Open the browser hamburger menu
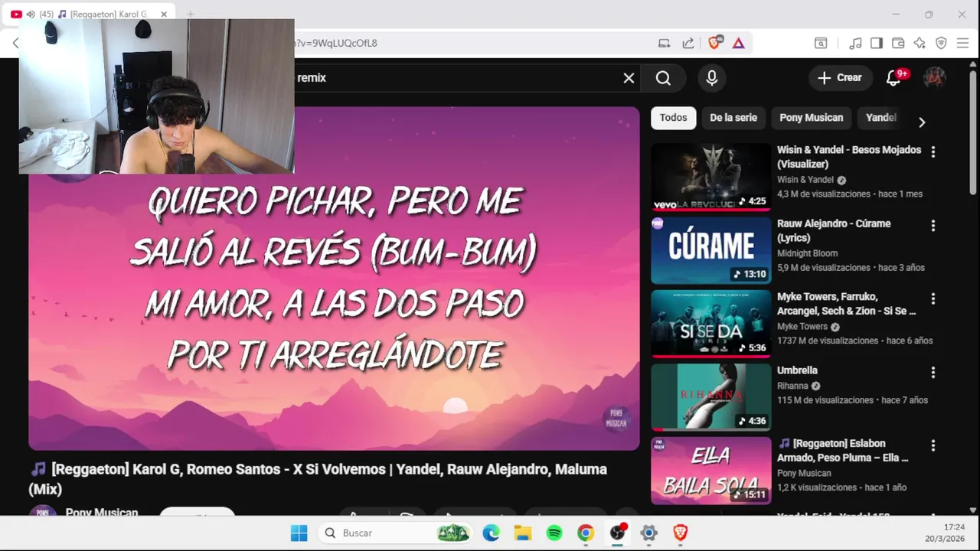This screenshot has height=551, width=980. (962, 43)
